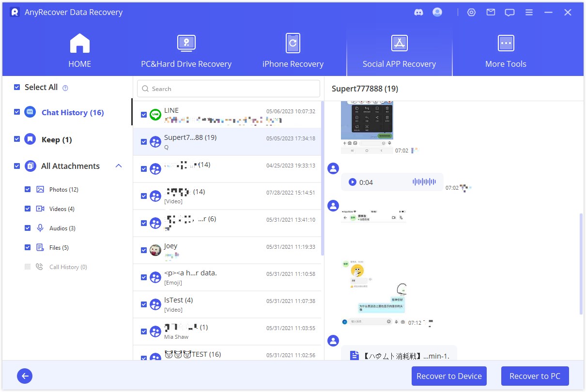Open the More Tools tab
586x392 pixels.
point(506,50)
